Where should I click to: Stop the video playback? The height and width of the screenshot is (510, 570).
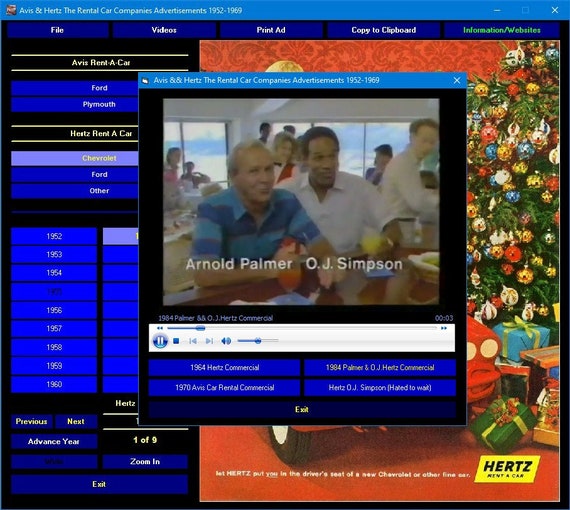click(x=176, y=341)
